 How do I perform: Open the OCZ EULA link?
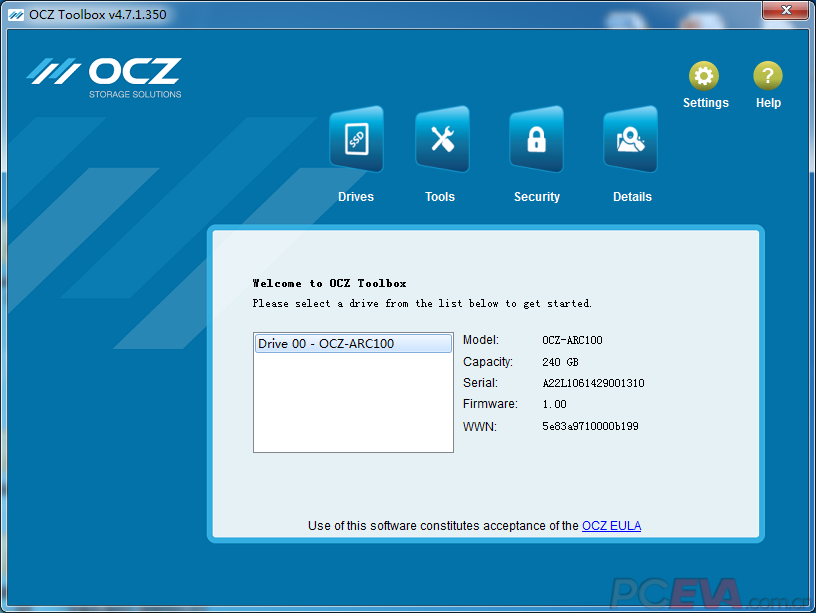pos(611,525)
